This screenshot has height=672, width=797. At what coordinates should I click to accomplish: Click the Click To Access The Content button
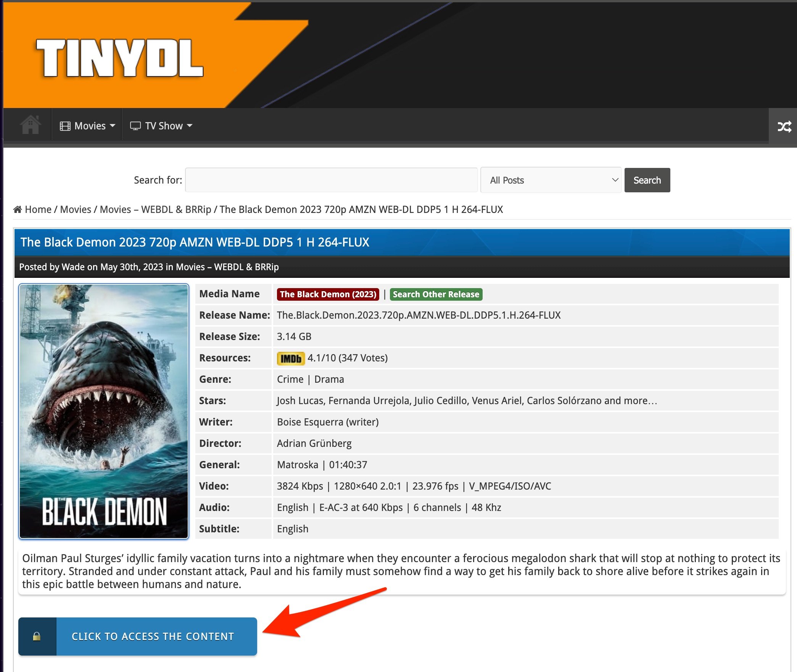coord(137,636)
